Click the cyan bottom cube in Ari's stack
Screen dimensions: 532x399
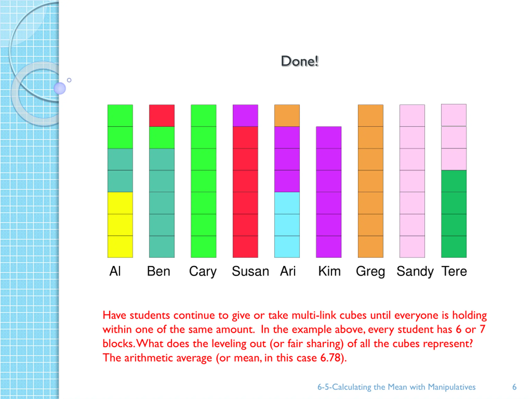coord(287,246)
